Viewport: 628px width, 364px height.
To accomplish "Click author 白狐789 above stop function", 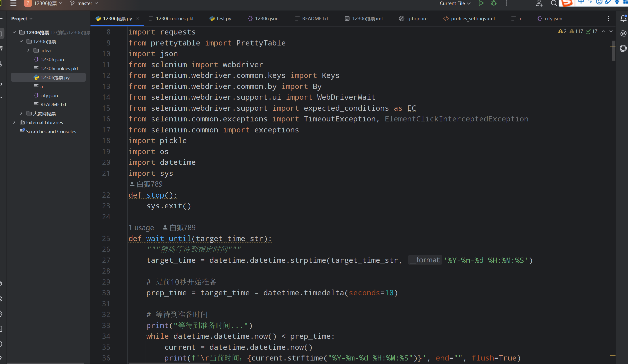I will [x=146, y=184].
